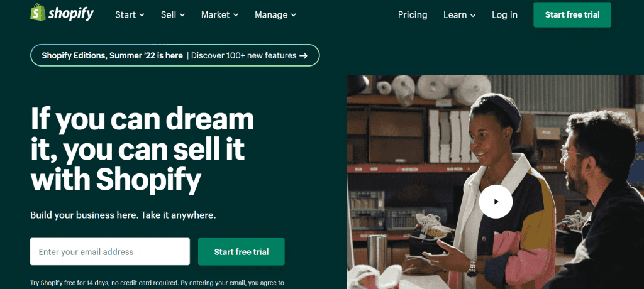Click the hero video thumbnail image
644x289 pixels.
click(x=496, y=182)
